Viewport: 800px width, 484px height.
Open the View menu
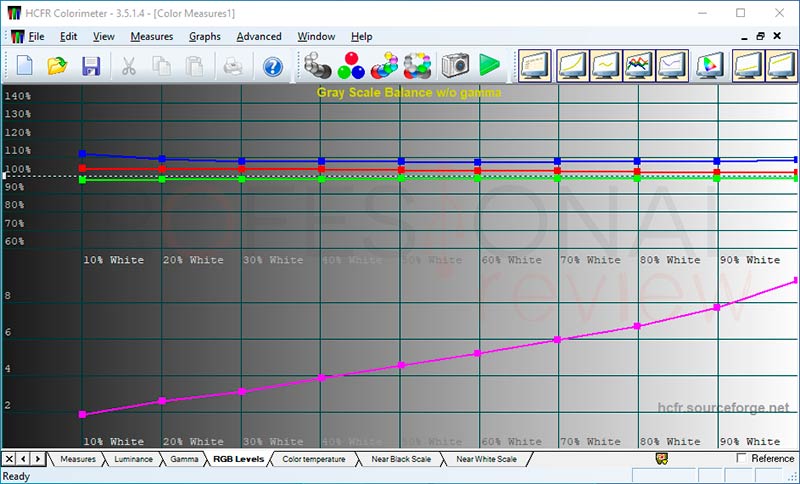pos(104,37)
